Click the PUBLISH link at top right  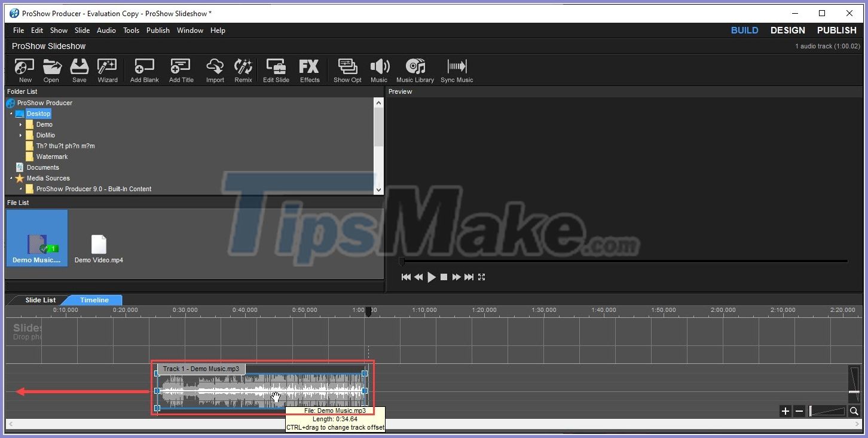pyautogui.click(x=836, y=30)
